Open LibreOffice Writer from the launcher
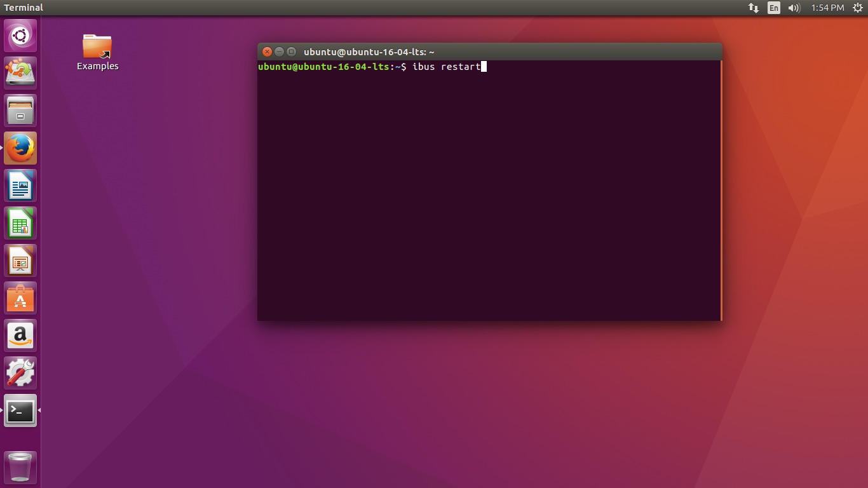This screenshot has width=868, height=488. (20, 186)
